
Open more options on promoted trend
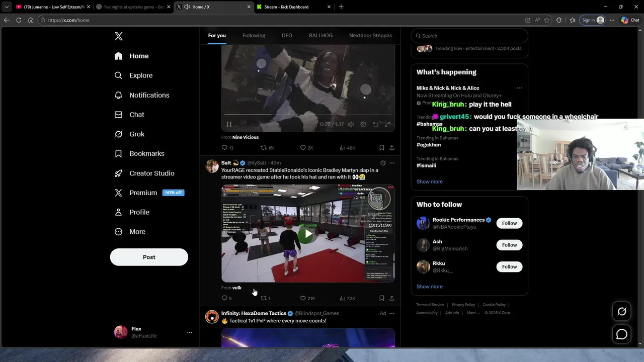(x=519, y=88)
